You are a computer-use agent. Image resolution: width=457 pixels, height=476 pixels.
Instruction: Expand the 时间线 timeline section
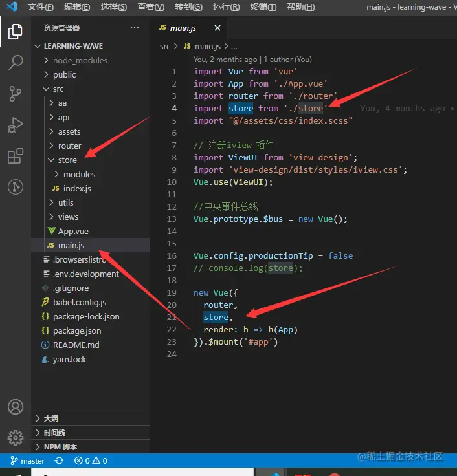[x=90, y=433]
